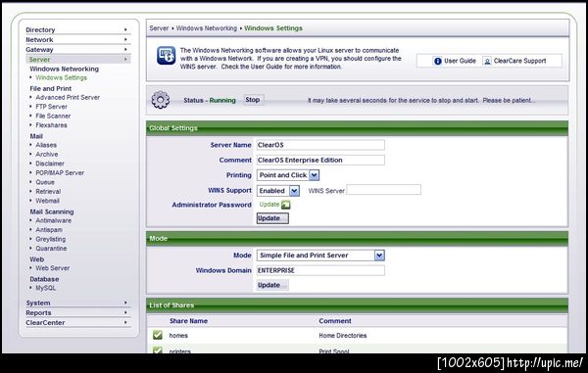Open Advanced Print Server page
This screenshot has height=373, width=588.
[x=68, y=97]
